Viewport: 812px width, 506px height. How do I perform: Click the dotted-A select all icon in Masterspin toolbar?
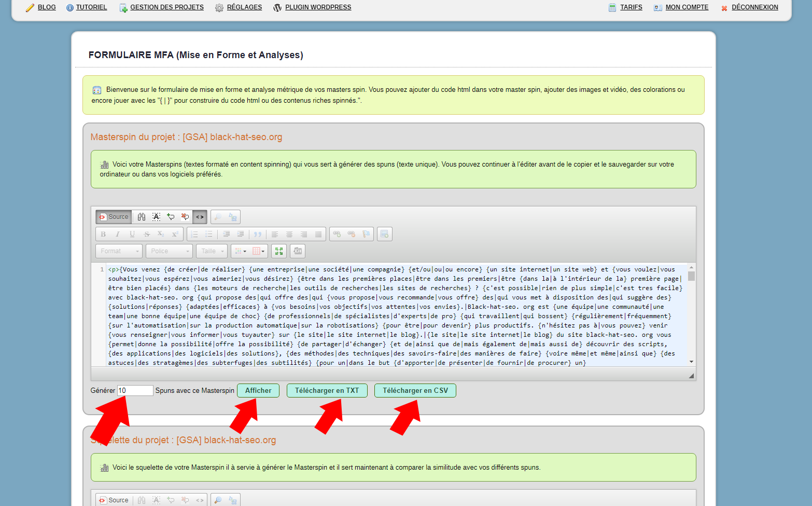[x=156, y=217]
